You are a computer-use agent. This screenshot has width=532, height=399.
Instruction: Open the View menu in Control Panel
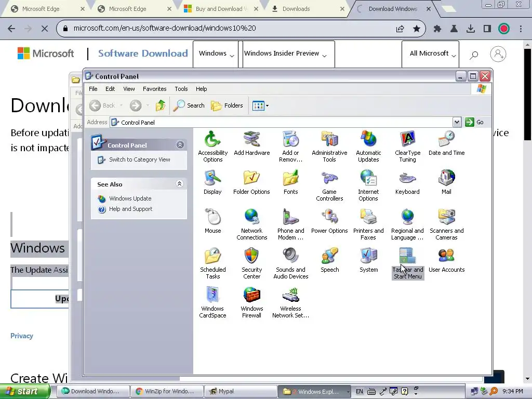pyautogui.click(x=129, y=89)
